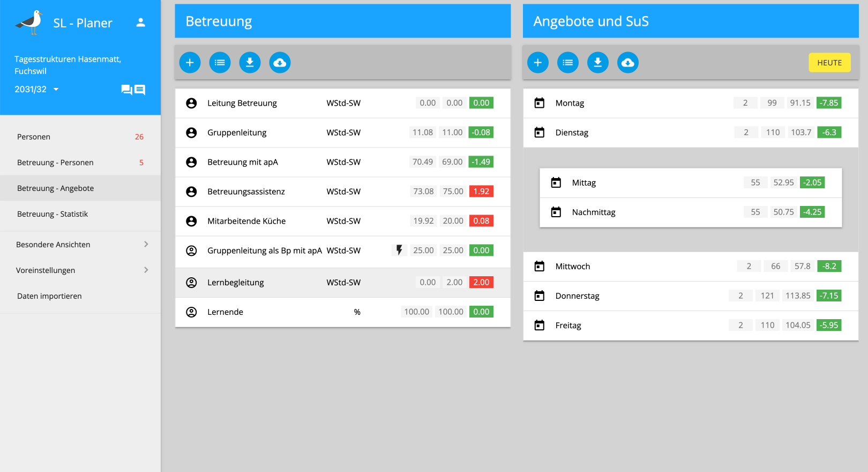The height and width of the screenshot is (472, 868).
Task: Go to Personen in sidebar
Action: pyautogui.click(x=34, y=137)
